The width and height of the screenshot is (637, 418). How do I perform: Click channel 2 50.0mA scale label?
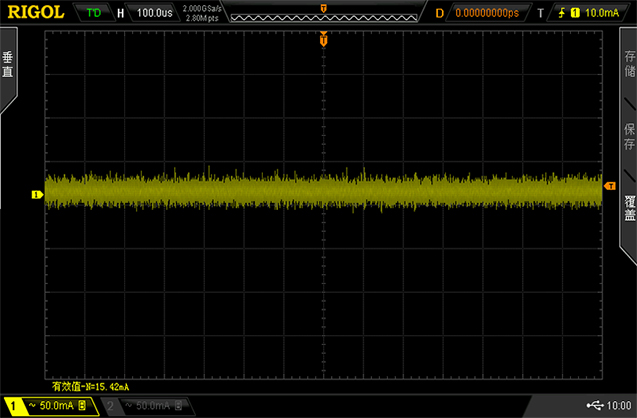(153, 405)
